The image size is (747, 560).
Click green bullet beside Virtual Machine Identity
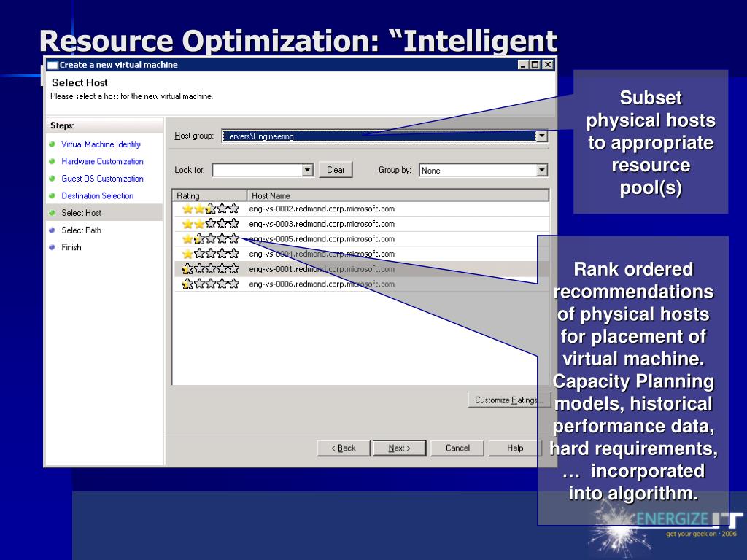52,144
